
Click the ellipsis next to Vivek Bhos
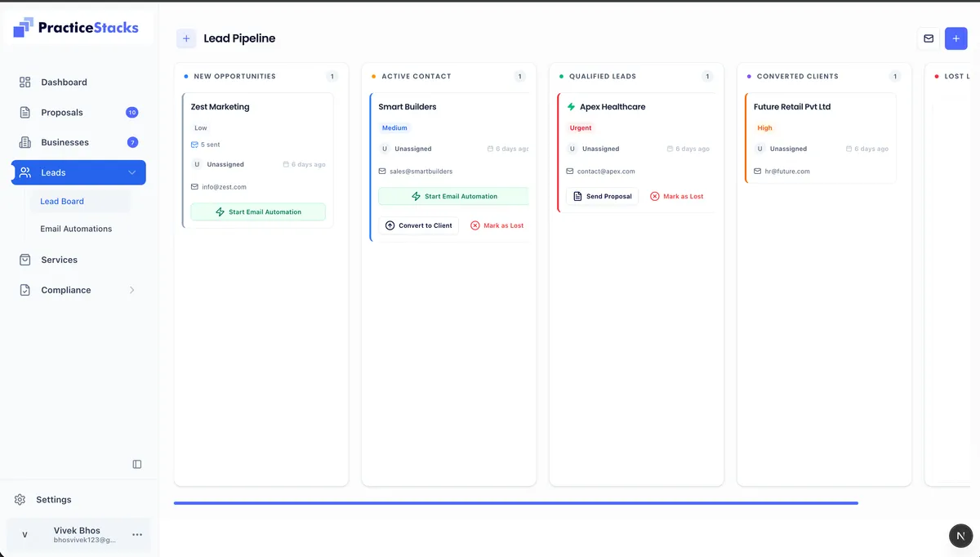(136, 534)
